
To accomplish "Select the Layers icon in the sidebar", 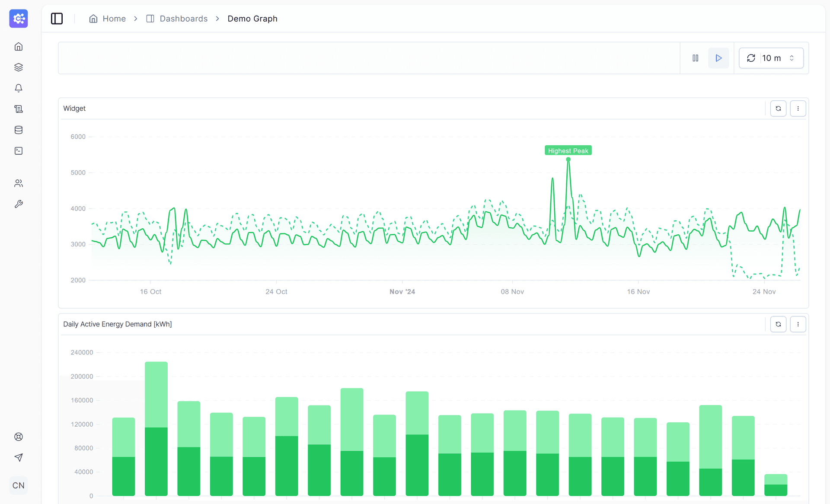I will coord(19,67).
